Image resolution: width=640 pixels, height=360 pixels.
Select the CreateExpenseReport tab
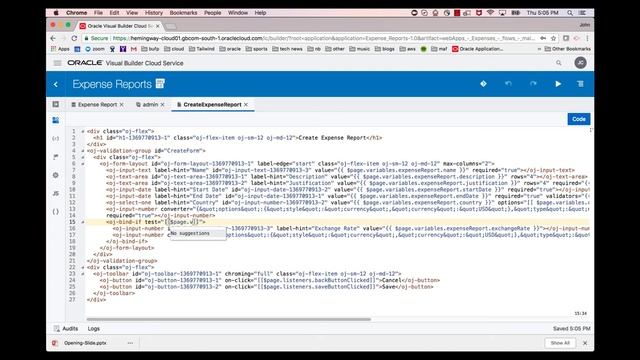[x=212, y=105]
